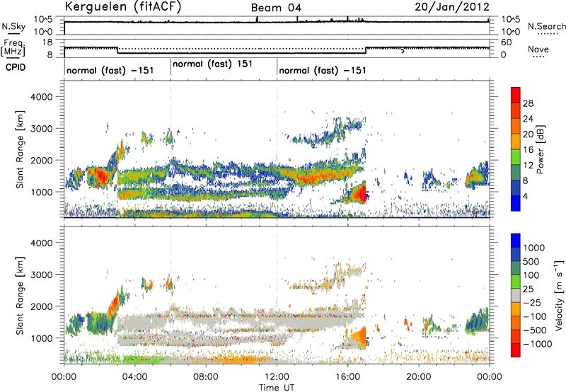This screenshot has width=566, height=392.
Task: Select the "Time UT" axis title
Action: [277, 388]
